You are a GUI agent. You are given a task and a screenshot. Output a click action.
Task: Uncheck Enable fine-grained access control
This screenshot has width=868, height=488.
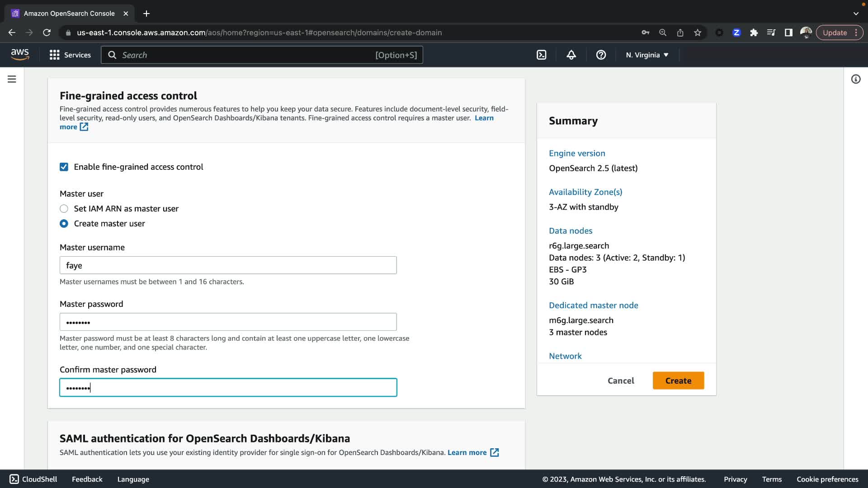pyautogui.click(x=64, y=167)
